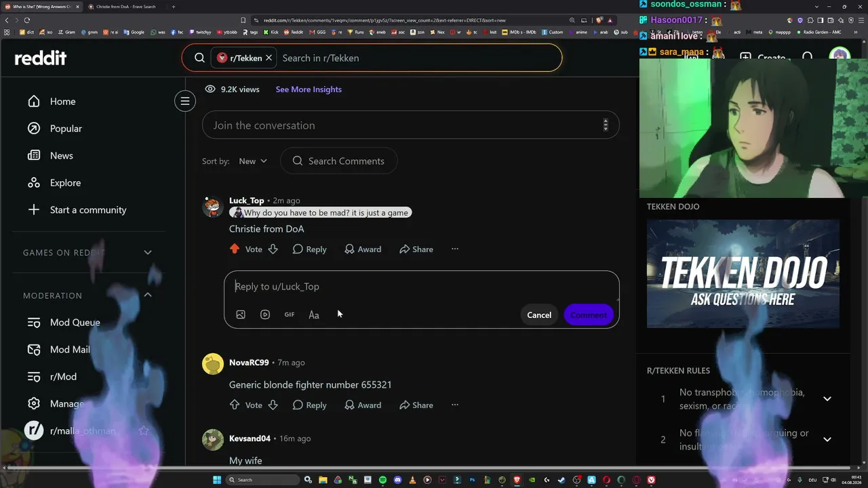Open Discord from the taskbar
Screen dimensions: 868x488
397,480
